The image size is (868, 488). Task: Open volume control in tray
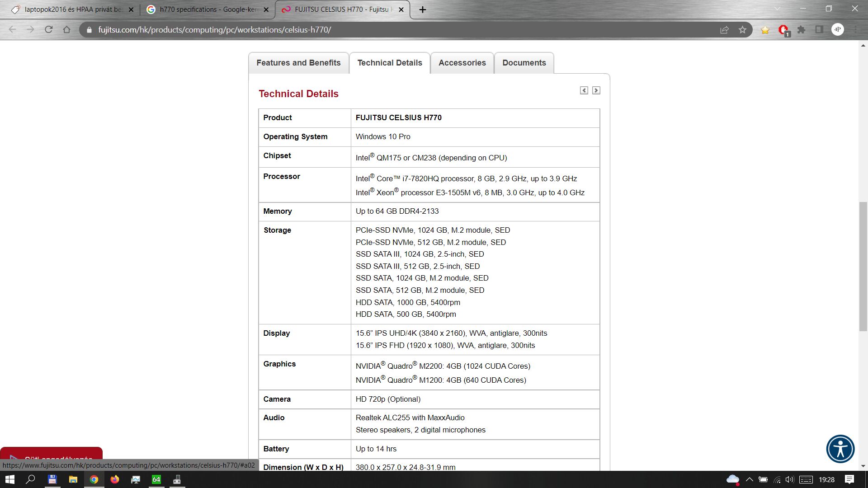coord(790,479)
